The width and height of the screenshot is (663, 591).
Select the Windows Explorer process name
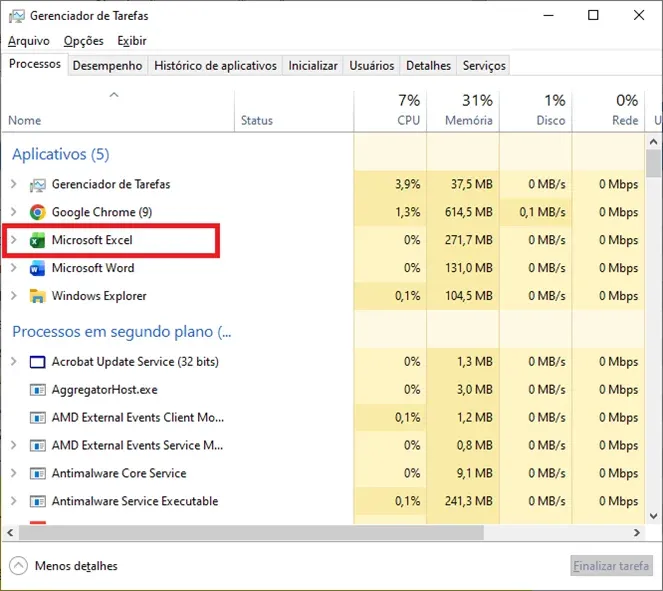[99, 296]
